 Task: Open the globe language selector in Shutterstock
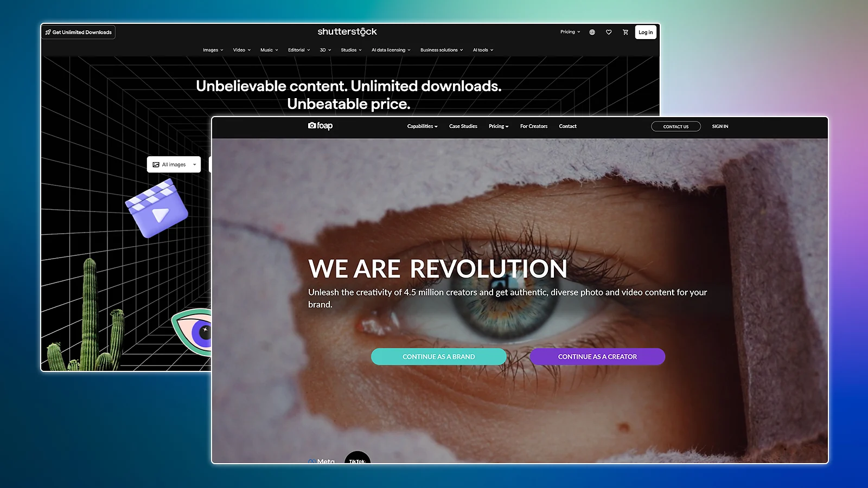(592, 32)
